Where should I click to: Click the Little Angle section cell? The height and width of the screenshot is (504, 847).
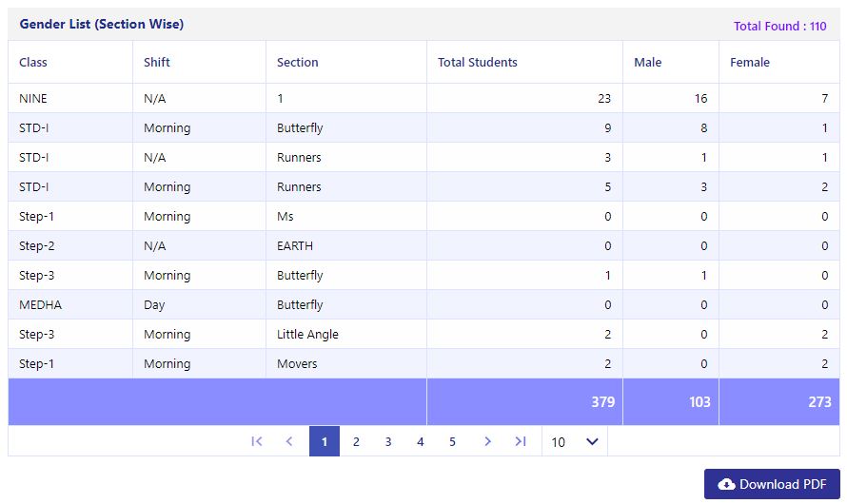346,334
